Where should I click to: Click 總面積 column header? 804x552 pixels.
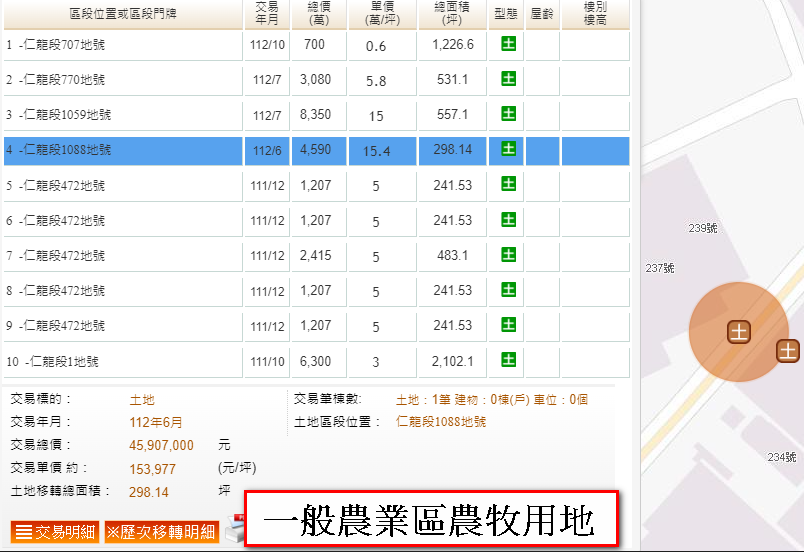tap(453, 13)
